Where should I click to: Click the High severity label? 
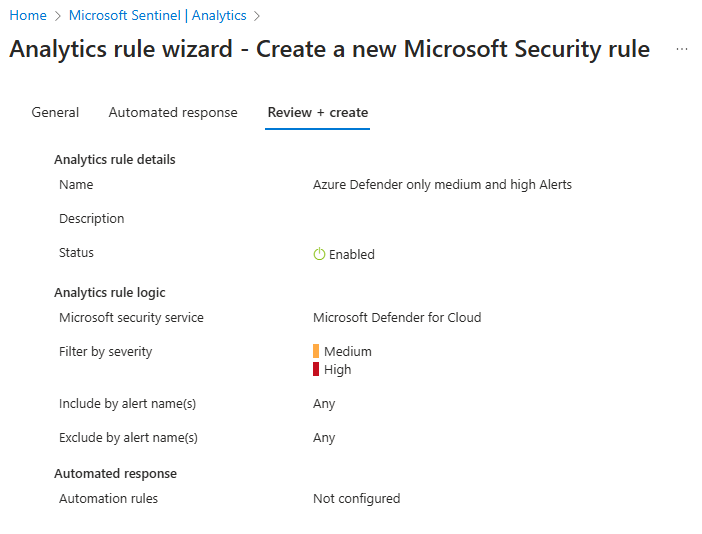338,370
